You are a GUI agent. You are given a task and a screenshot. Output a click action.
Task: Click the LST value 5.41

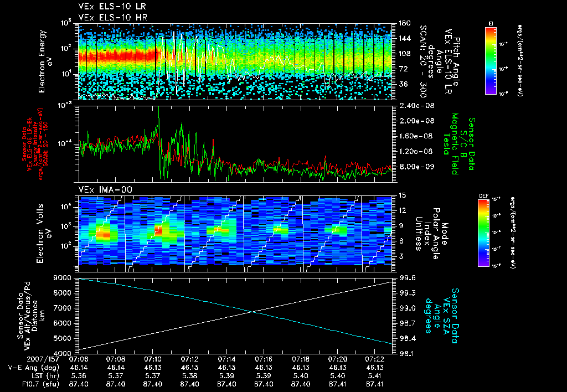coord(374,376)
